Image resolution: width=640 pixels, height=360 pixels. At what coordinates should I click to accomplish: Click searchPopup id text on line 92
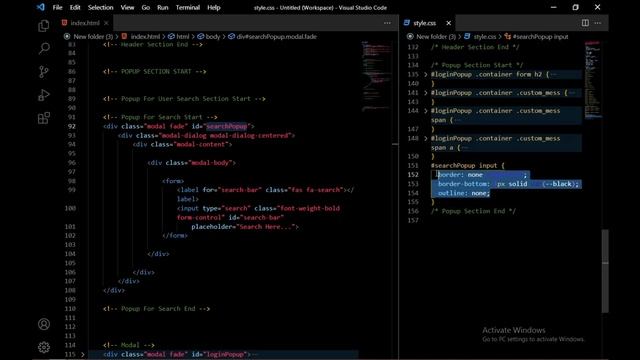coord(227,126)
